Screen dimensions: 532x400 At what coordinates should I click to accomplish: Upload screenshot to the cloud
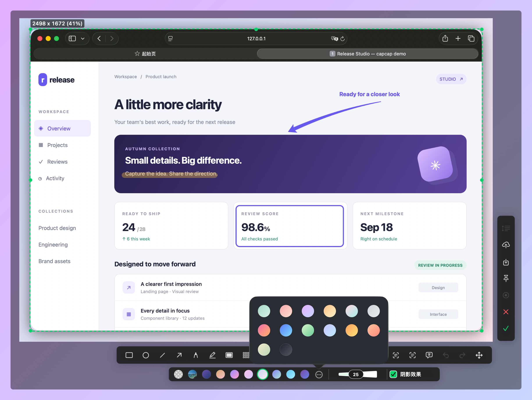[506, 245]
